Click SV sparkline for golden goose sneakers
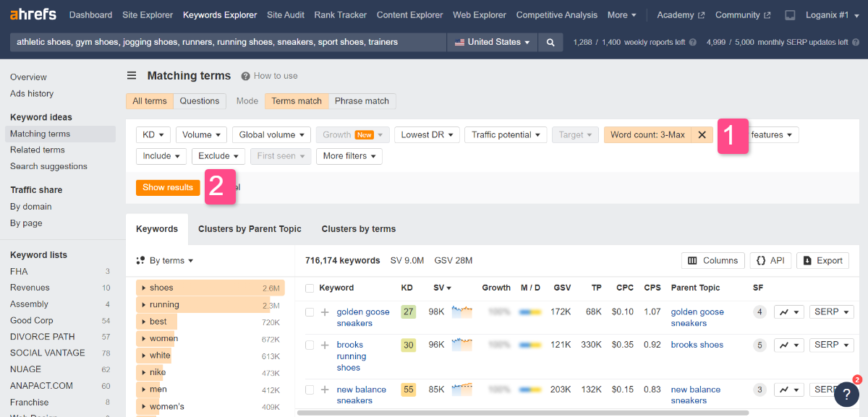 click(461, 312)
